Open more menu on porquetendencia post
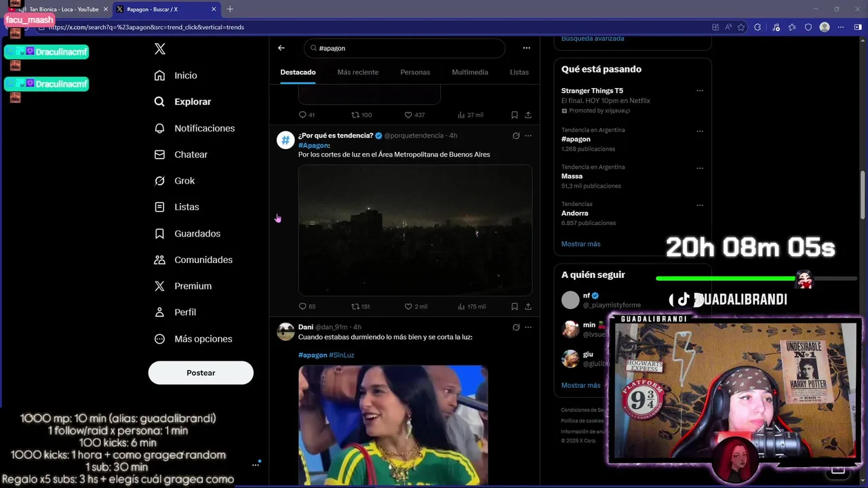The height and width of the screenshot is (488, 868). pyautogui.click(x=528, y=136)
